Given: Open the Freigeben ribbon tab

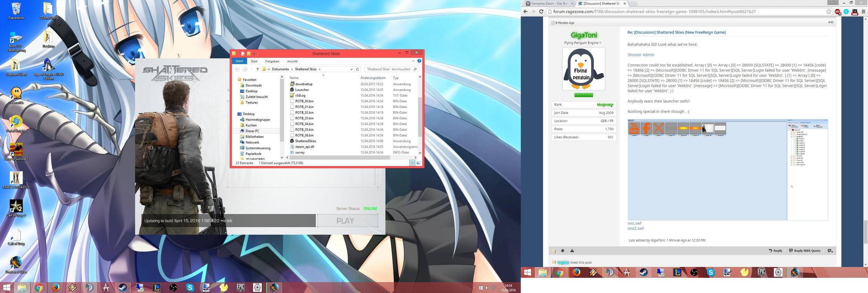Looking at the screenshot, I should coord(272,61).
